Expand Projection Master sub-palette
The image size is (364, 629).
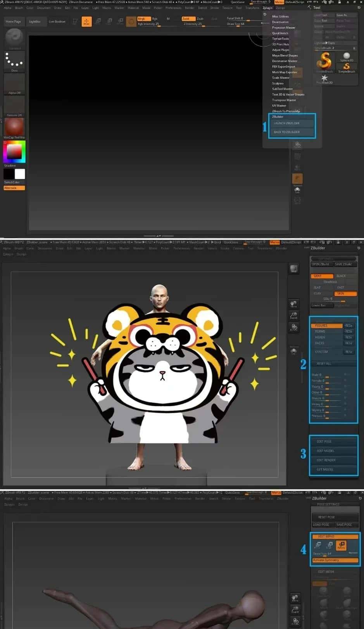click(284, 28)
